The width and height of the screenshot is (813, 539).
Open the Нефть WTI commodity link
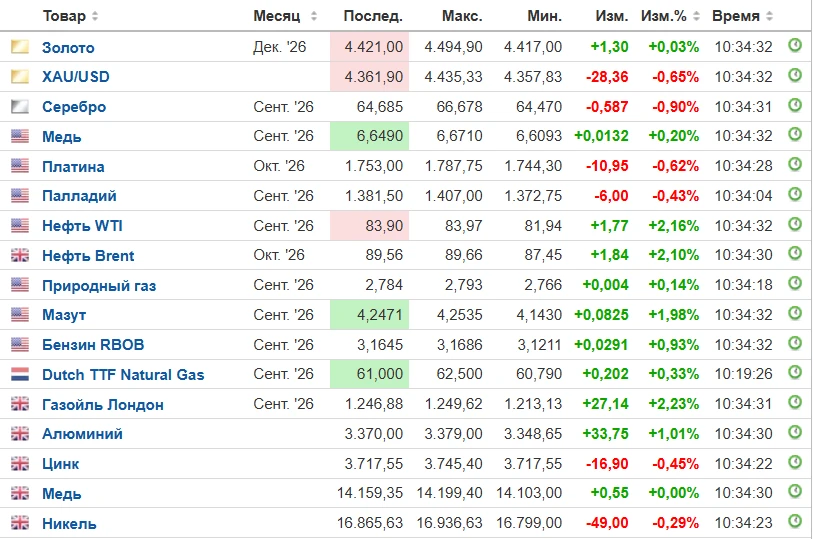coord(82,226)
